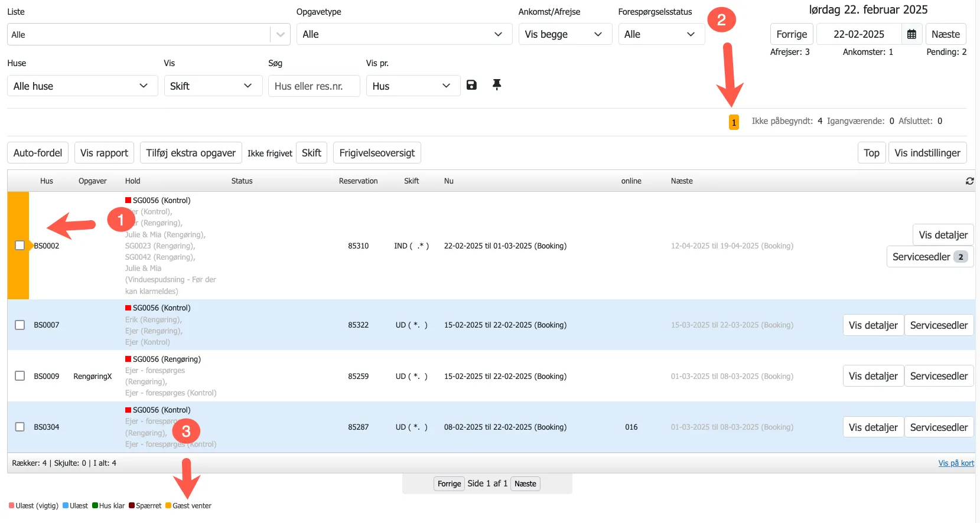
Task: Open the calendar date picker icon
Action: 911,34
